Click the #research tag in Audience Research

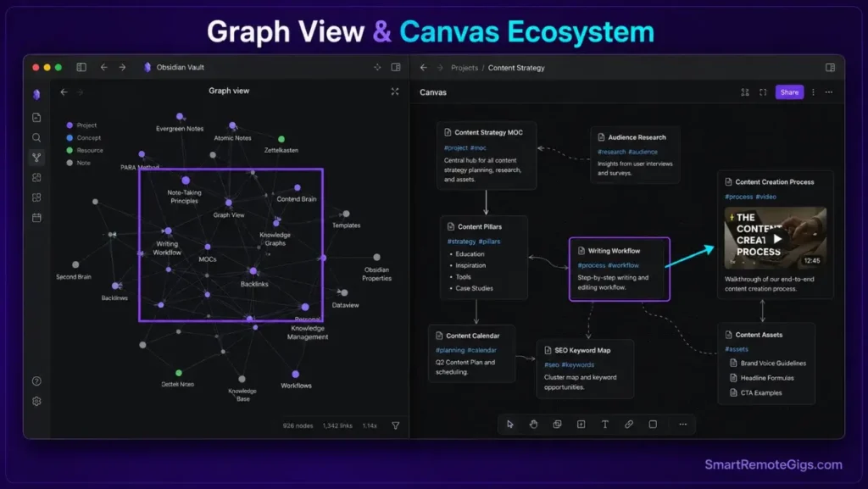tap(612, 152)
